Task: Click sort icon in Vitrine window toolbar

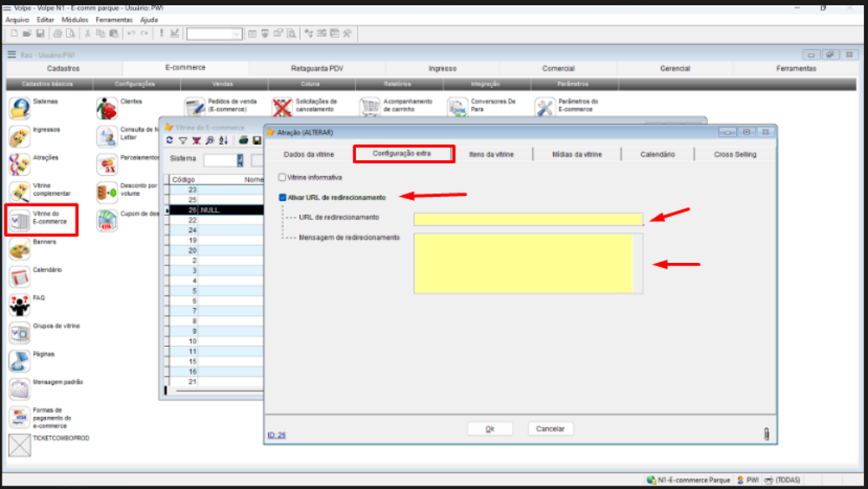Action: 223,141
